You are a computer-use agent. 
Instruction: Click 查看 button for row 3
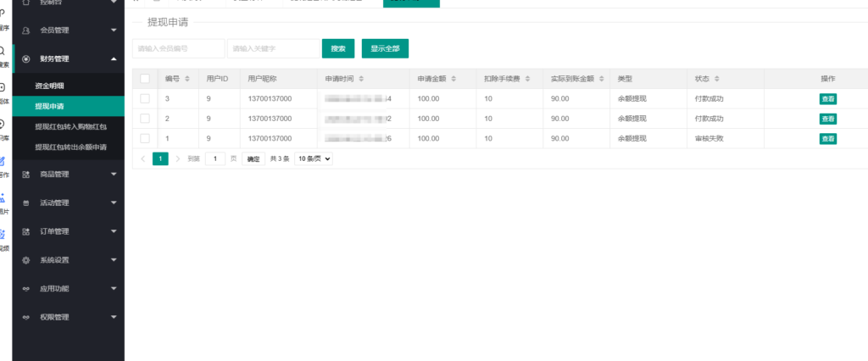828,99
